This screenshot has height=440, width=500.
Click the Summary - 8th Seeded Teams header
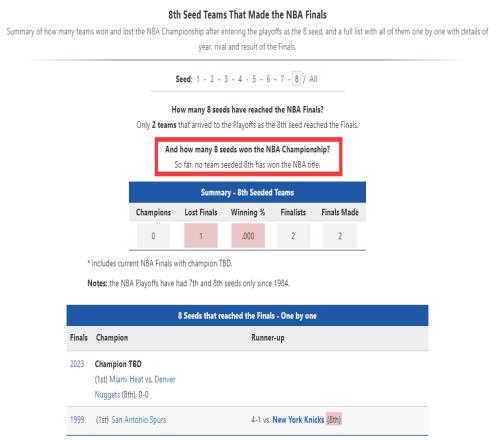click(247, 192)
